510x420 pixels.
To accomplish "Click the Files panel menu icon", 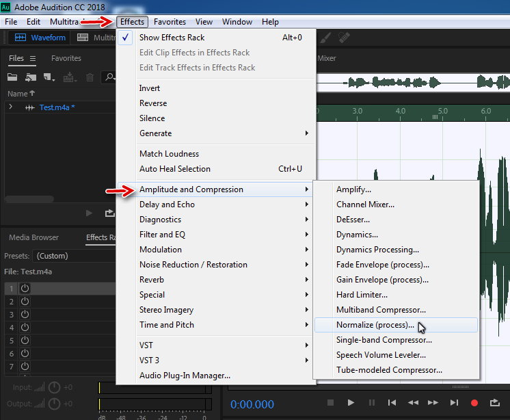I will [x=32, y=59].
